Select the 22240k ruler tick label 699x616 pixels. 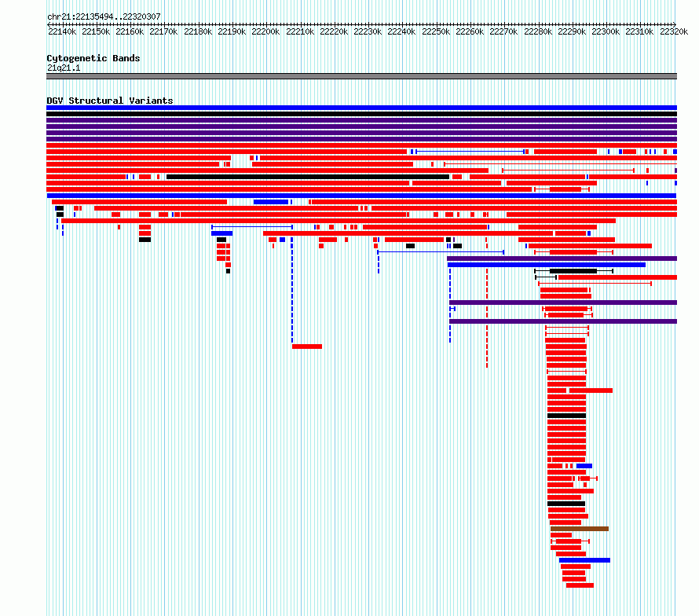tap(401, 31)
